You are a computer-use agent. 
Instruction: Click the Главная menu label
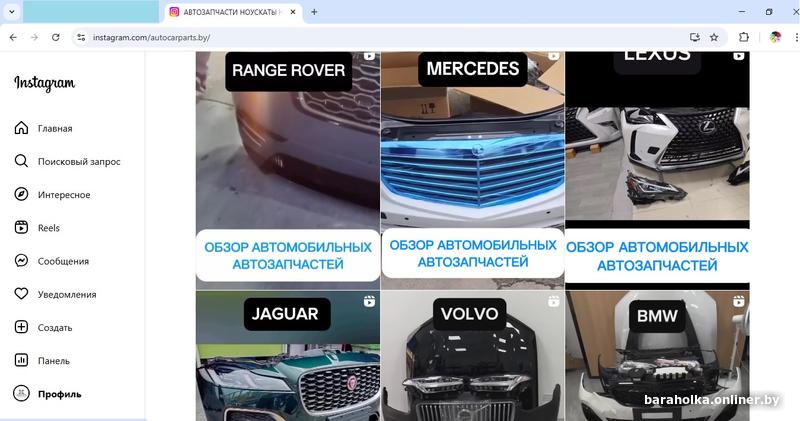click(55, 129)
